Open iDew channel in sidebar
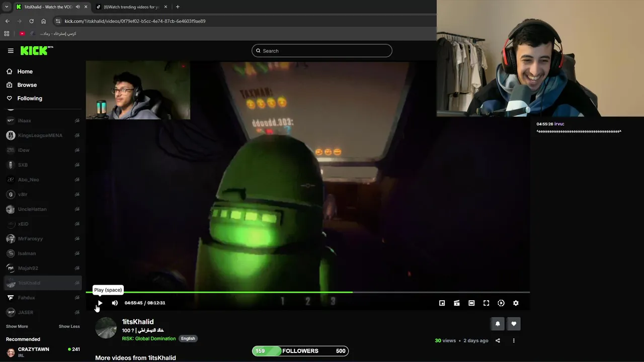This screenshot has width=644, height=362. point(42,150)
